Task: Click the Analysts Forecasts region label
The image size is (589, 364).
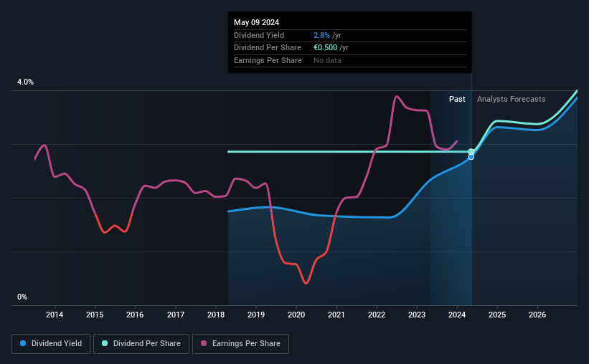Action: click(x=512, y=99)
